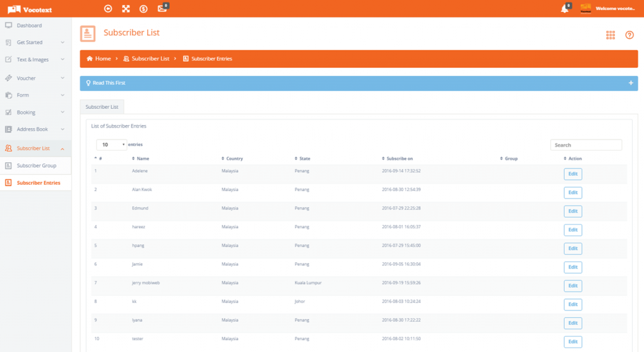The width and height of the screenshot is (644, 352).
Task: Click the Get Started icon in sidebar
Action: point(8,42)
